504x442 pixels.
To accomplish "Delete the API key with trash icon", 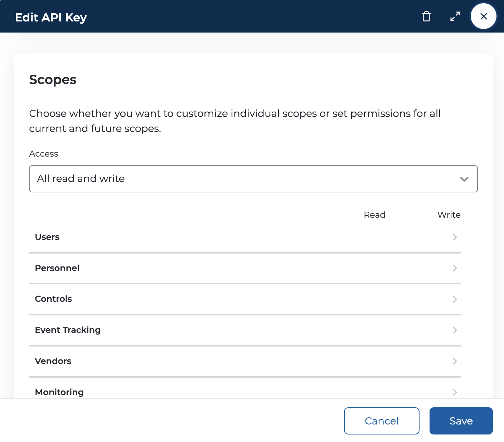I will click(426, 16).
